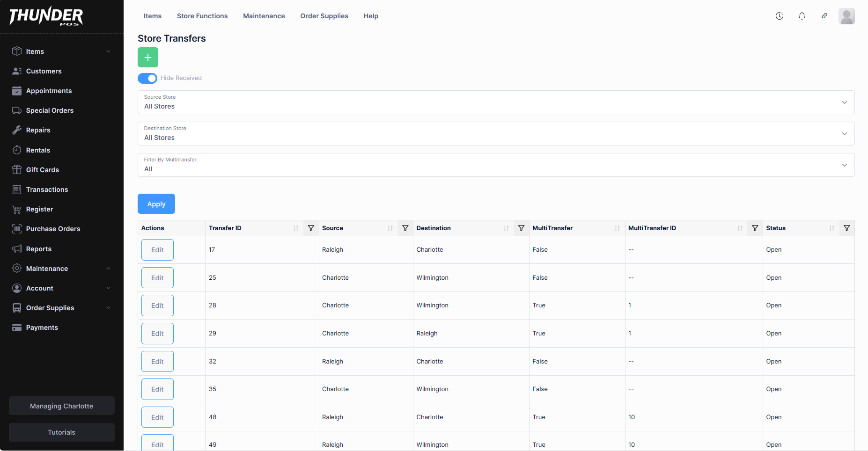
Task: Open Order Supplies in the top menu
Action: click(324, 16)
